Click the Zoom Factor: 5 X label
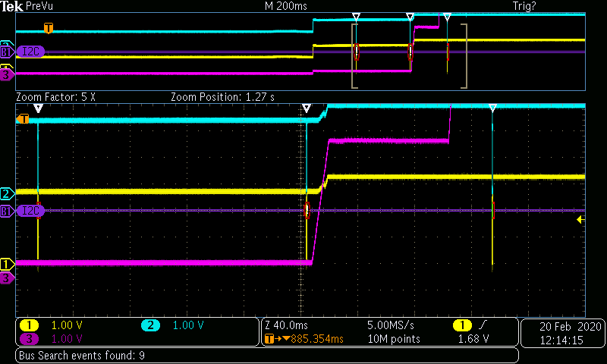The width and height of the screenshot is (607, 364). 55,97
